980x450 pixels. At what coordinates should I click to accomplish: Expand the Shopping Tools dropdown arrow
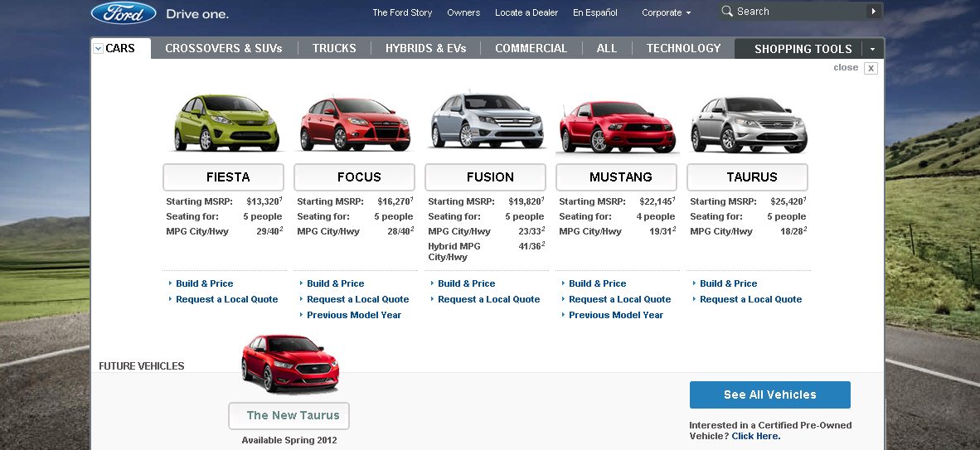(872, 49)
